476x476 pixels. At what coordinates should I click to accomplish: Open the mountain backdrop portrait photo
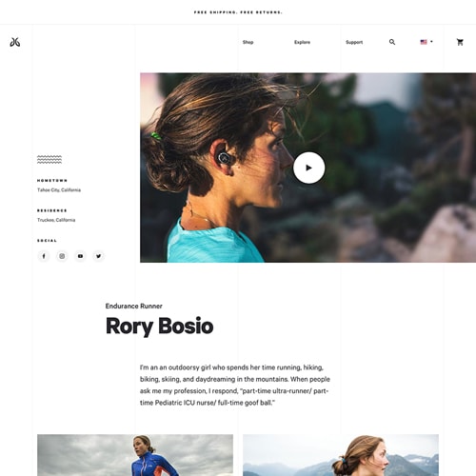pos(341,455)
